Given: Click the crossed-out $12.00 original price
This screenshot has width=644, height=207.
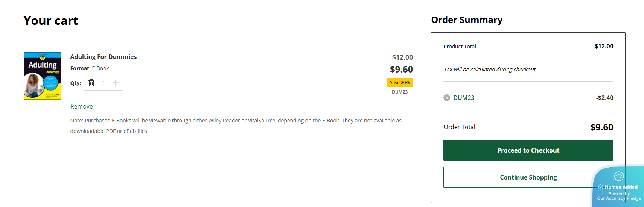Looking at the screenshot, I should tap(402, 57).
